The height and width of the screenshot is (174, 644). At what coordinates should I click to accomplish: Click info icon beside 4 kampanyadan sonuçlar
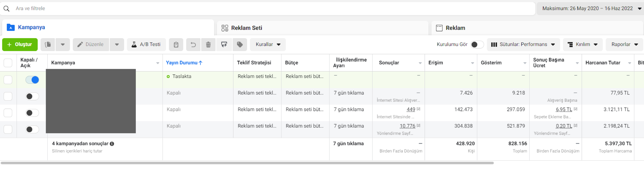point(112,144)
